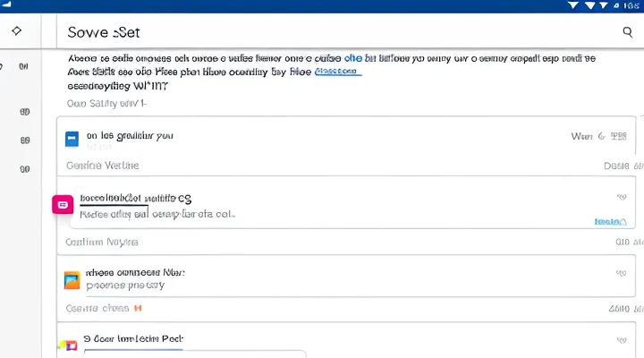Tap the small icon at right of 'Nler:' card
This screenshot has height=358, width=644.
pos(621,272)
